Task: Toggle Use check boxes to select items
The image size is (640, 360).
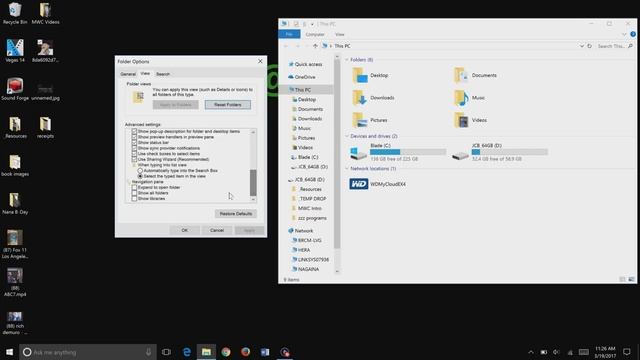Action: tap(134, 154)
